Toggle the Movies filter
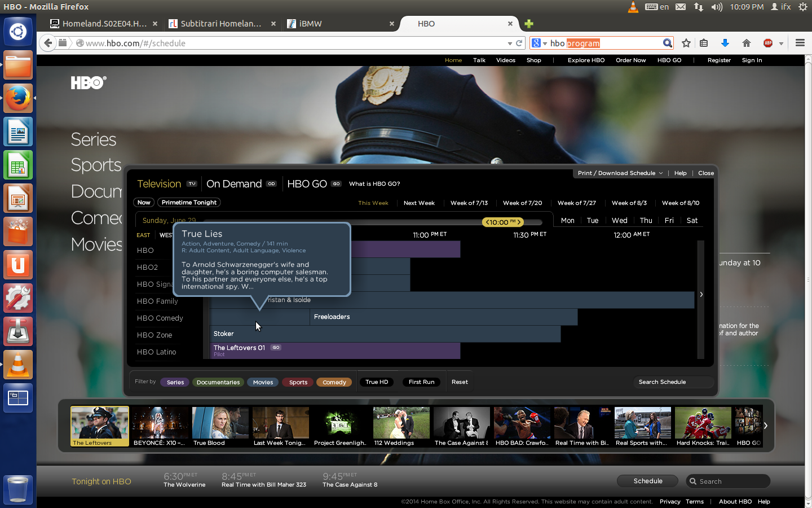The width and height of the screenshot is (812, 508). [x=263, y=382]
